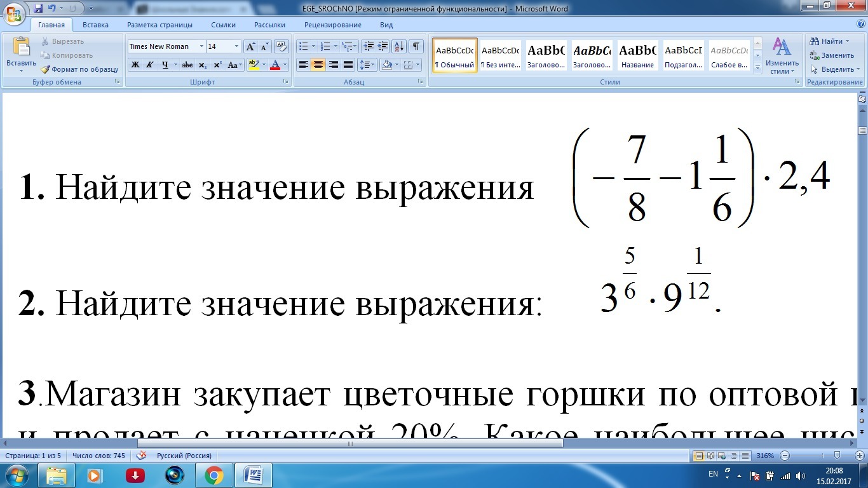Highlight text with the yellow highlighter
The width and height of the screenshot is (868, 488).
click(x=254, y=65)
